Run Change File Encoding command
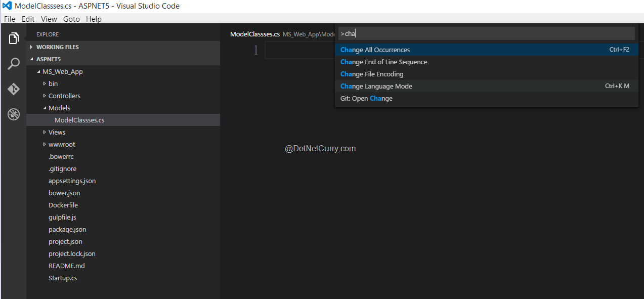Viewport: 644px width, 299px height. coord(486,74)
